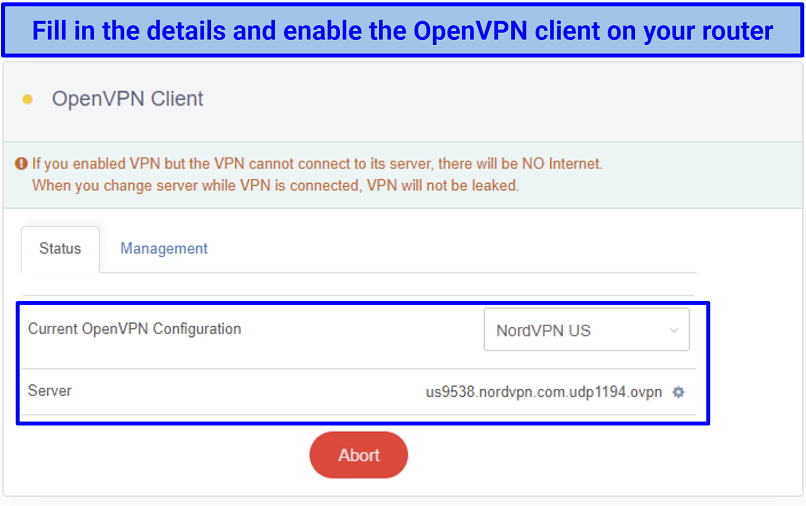Click the 'VPN will not be leaked' line
This screenshot has width=806, height=506.
pyautogui.click(x=276, y=186)
